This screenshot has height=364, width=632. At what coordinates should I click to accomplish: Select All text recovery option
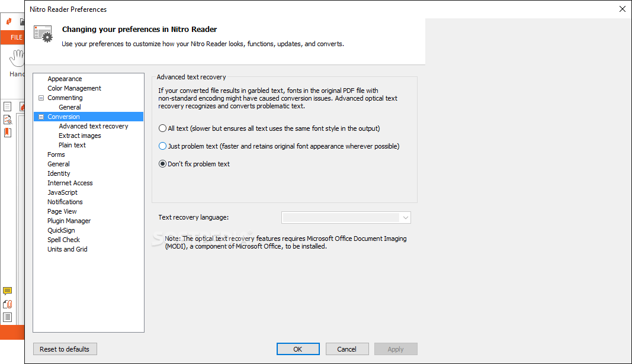[162, 128]
